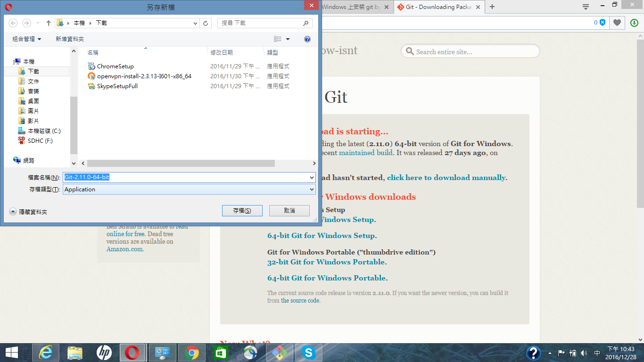Select Desktop (桌面) in navigation tree
Image resolution: width=644 pixels, height=362 pixels.
33,101
